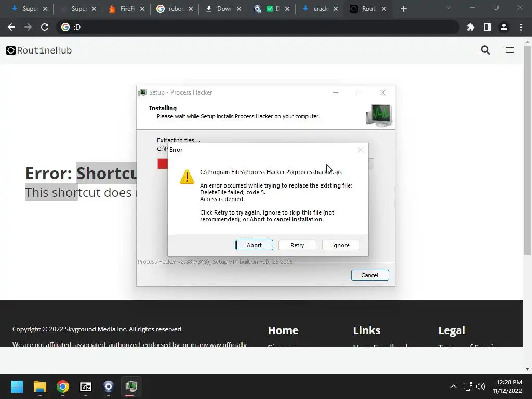Screen dimensions: 532x399
Task: Click the 'Extracting files...' label
Action: [x=179, y=140]
